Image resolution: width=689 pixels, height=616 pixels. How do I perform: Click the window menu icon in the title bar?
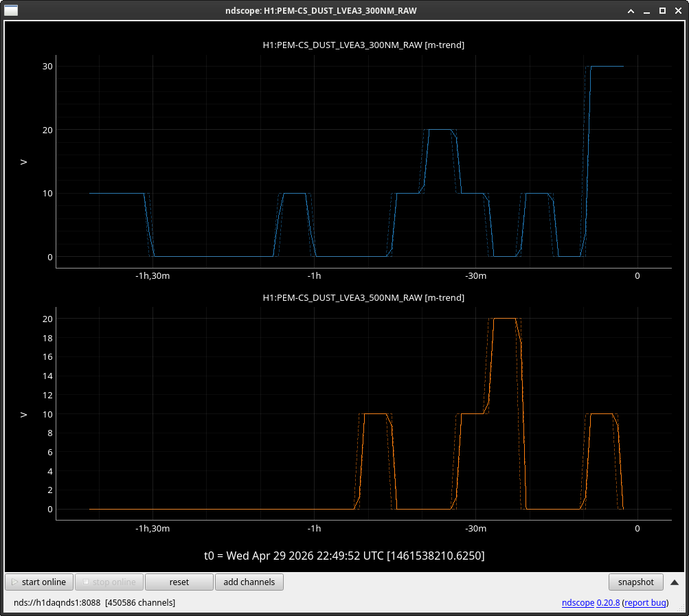click(11, 10)
